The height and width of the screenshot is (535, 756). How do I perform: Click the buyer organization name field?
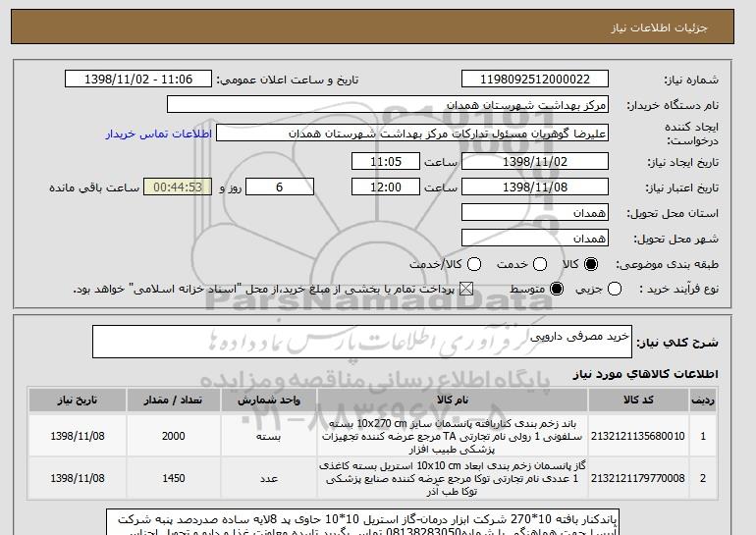tap(388, 105)
